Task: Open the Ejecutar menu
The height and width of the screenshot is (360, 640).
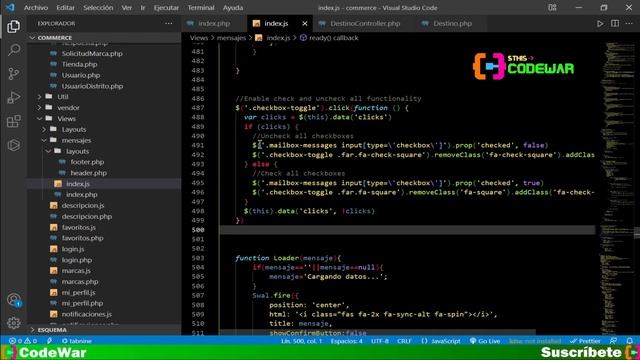Action: [x=166, y=7]
